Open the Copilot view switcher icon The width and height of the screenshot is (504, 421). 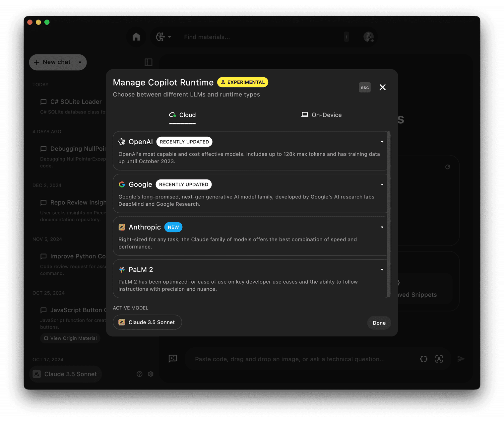[163, 37]
